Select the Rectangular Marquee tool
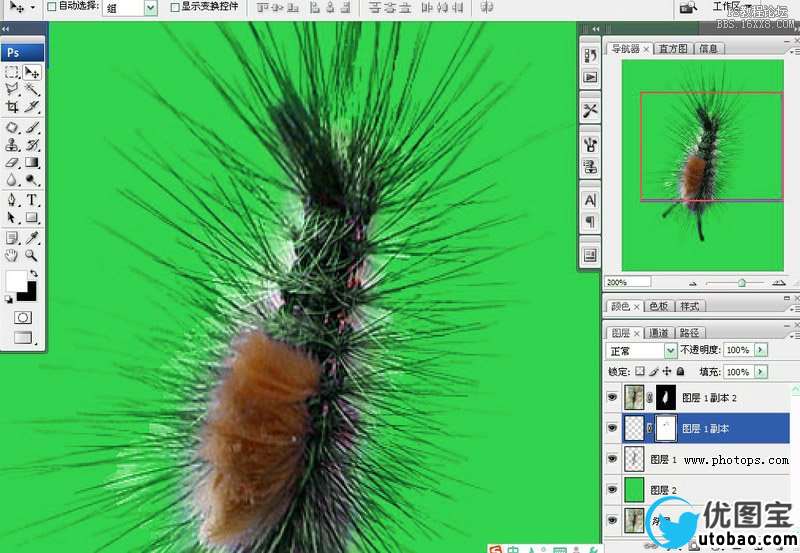Image resolution: width=800 pixels, height=553 pixels. [12, 72]
